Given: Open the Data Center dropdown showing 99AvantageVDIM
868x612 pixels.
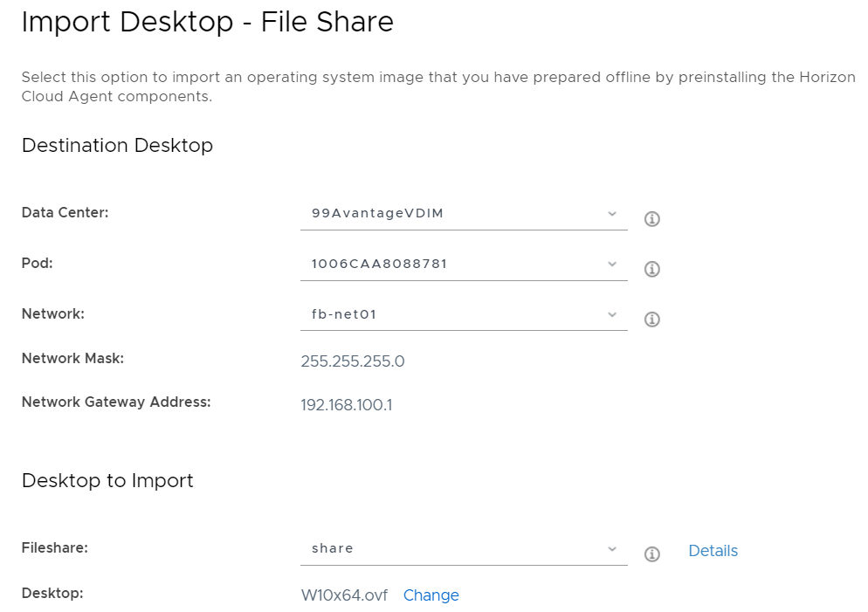Looking at the screenshot, I should click(x=463, y=213).
